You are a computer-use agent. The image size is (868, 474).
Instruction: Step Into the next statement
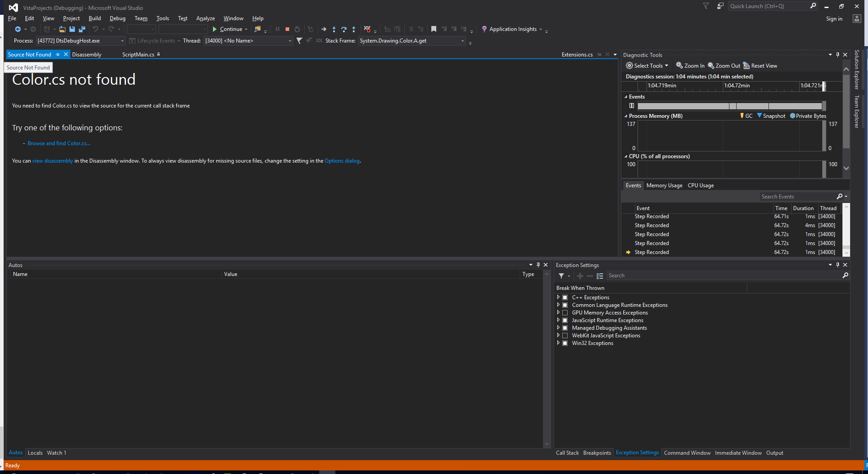(x=334, y=29)
